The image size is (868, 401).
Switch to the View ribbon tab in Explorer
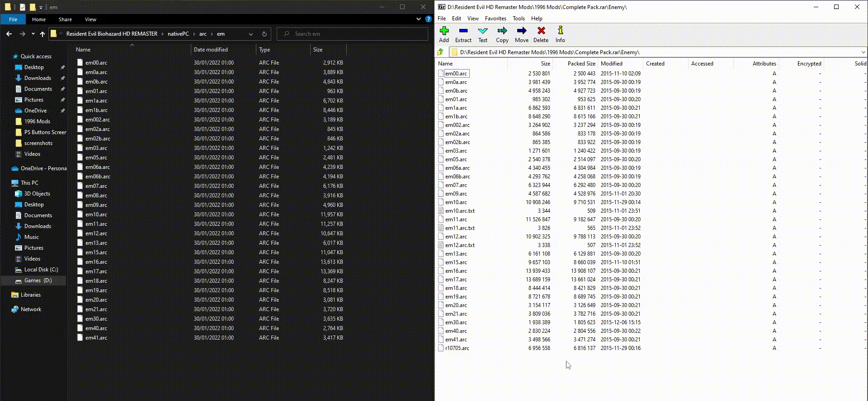(90, 19)
